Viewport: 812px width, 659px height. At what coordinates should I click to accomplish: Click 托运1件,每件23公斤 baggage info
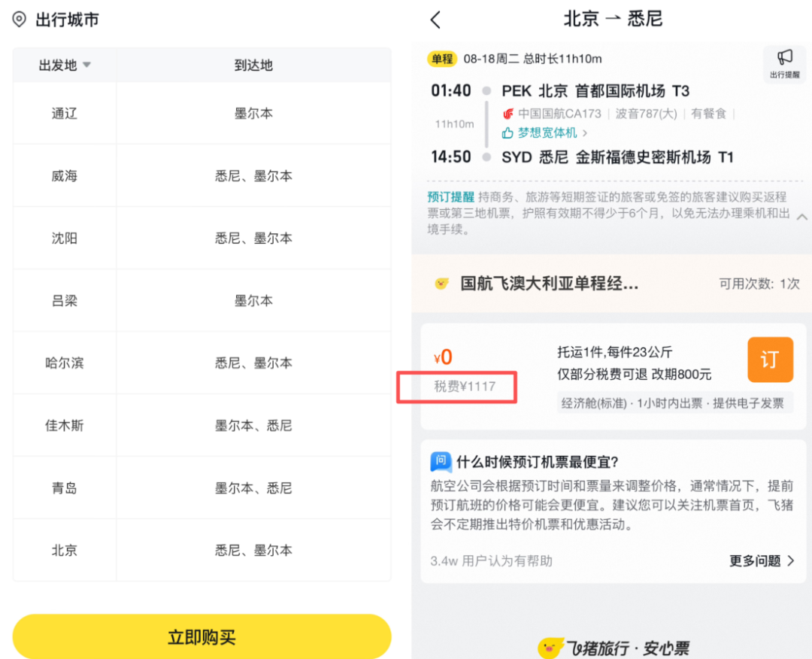[x=615, y=352]
